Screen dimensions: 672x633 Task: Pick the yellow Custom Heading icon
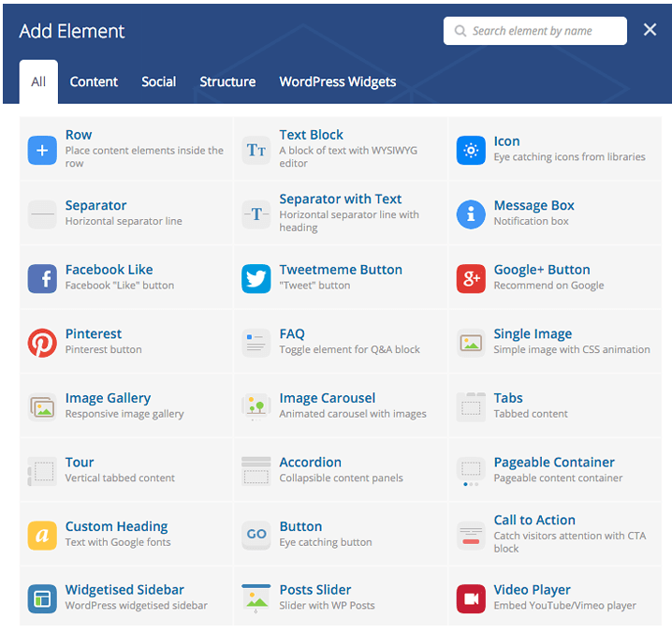[x=42, y=535]
